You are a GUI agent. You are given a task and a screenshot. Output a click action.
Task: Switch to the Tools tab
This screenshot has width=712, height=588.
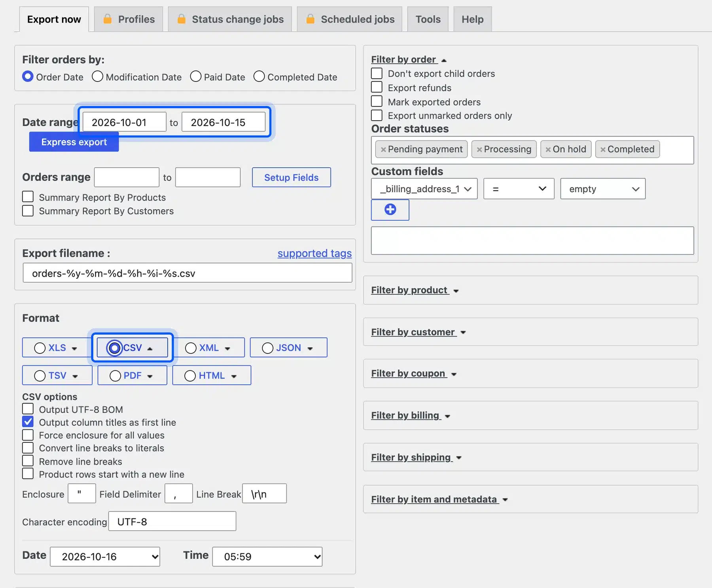click(428, 19)
